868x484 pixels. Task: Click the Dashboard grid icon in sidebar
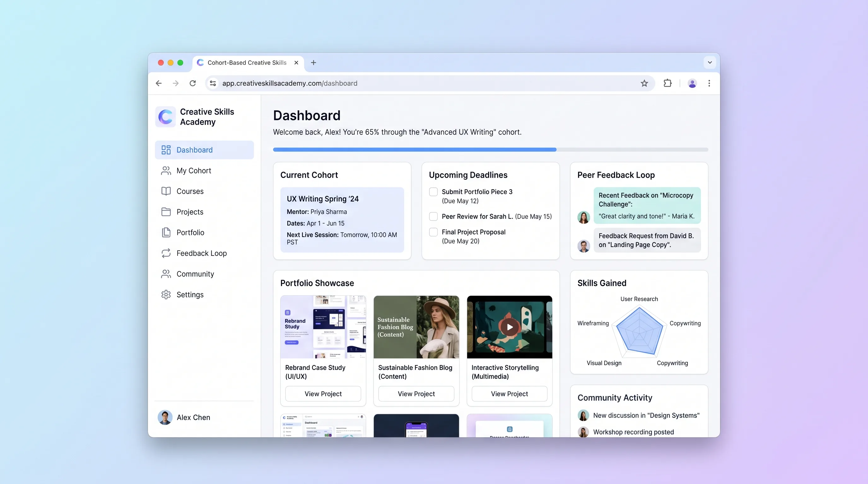click(x=166, y=150)
